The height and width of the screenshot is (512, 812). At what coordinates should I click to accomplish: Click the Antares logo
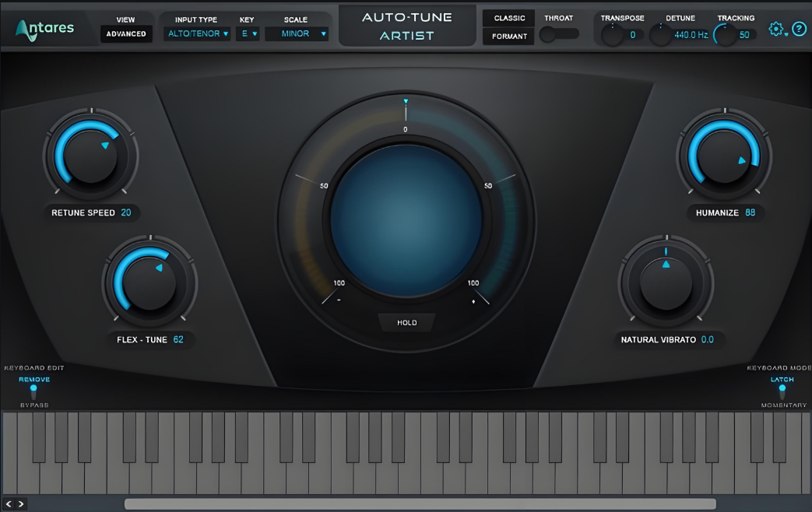(44, 29)
